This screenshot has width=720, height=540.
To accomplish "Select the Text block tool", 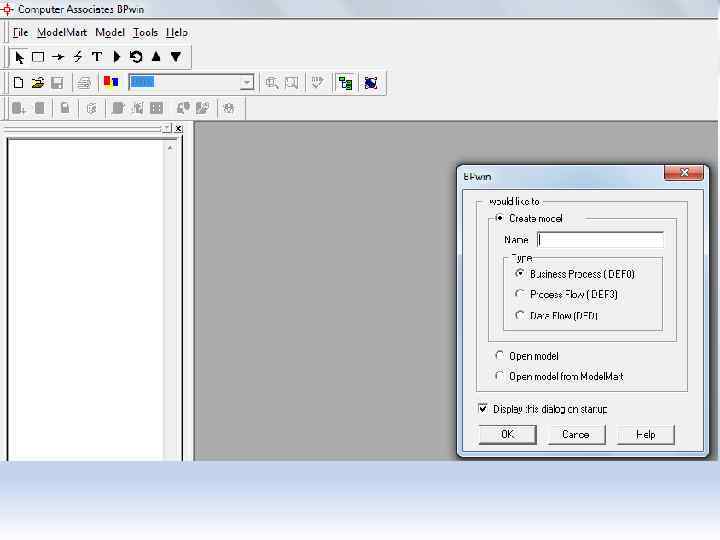I will [97, 57].
